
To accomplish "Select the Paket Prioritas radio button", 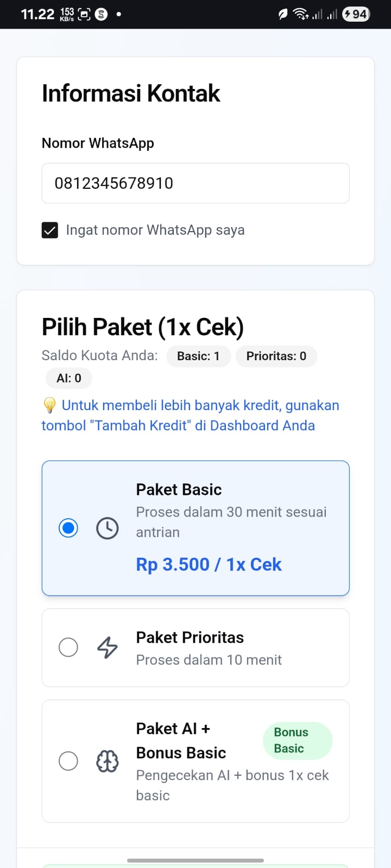I will click(68, 647).
